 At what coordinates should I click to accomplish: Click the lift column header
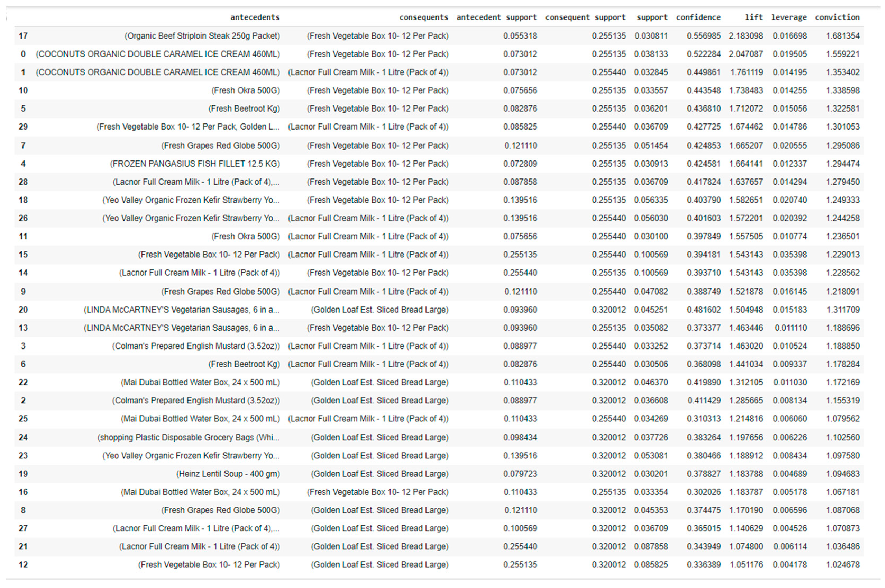point(753,17)
